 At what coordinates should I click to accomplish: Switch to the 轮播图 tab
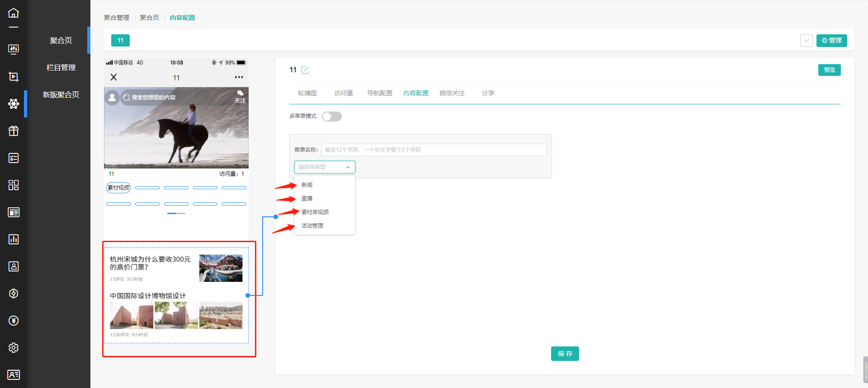tap(307, 93)
